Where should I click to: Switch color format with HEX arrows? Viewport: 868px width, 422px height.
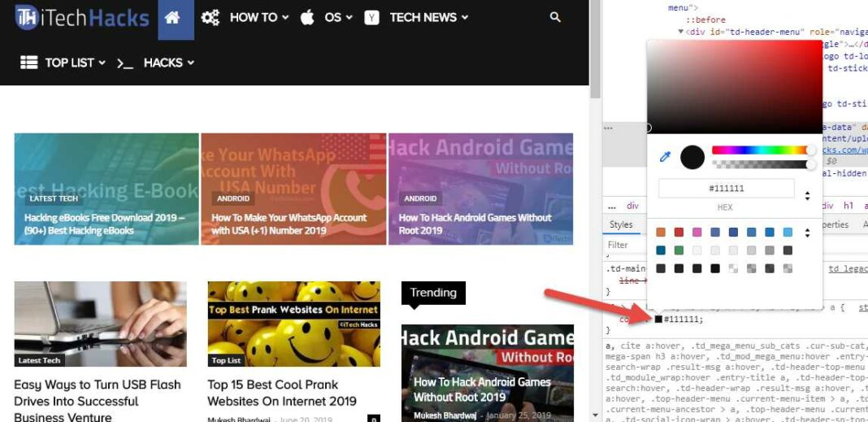click(807, 196)
